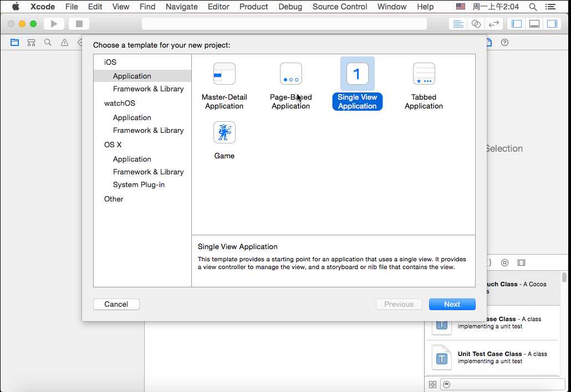Open Notification Center in menu bar

[x=550, y=7]
